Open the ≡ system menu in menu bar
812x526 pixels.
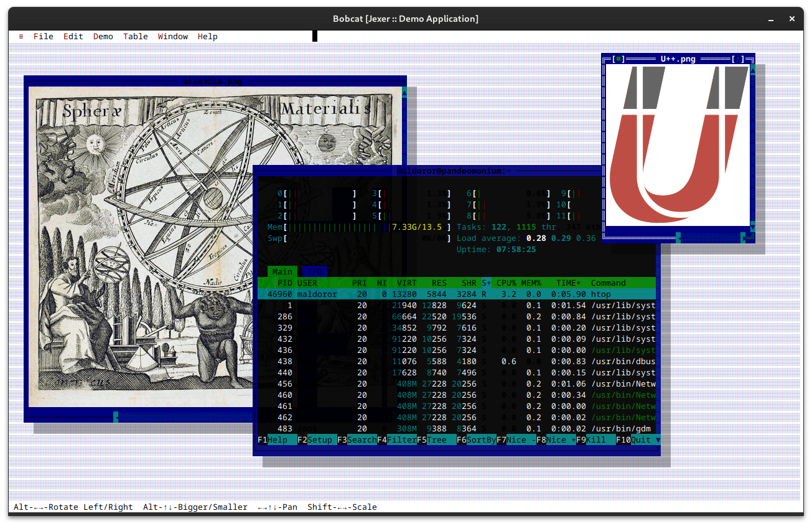pyautogui.click(x=21, y=37)
